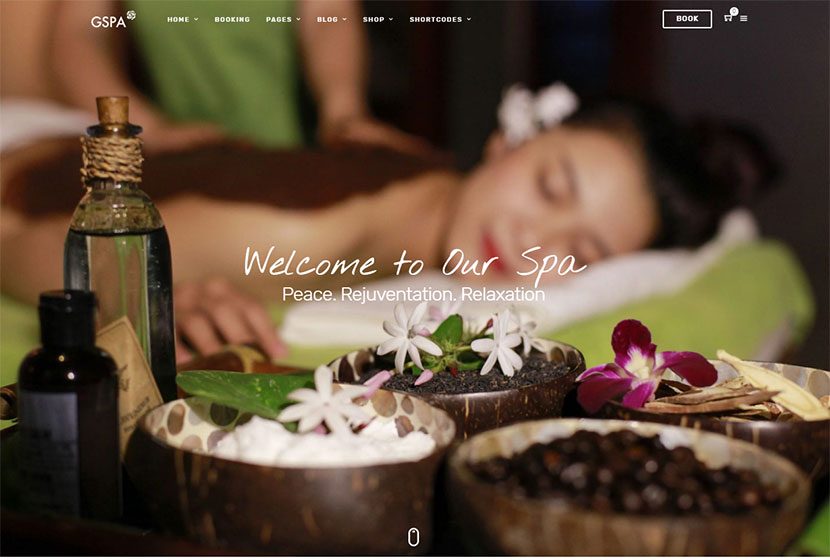830x560 pixels.
Task: Expand the Shop dropdown chevron
Action: 391,19
